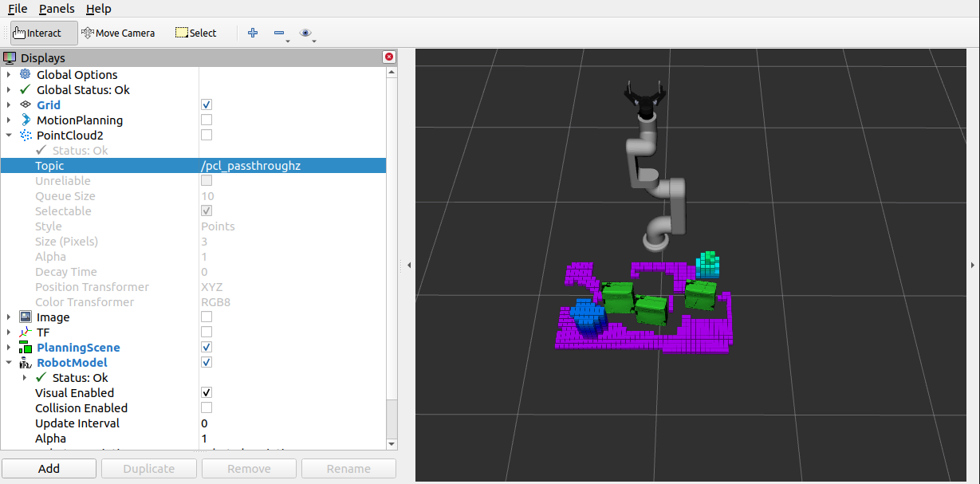Enable the PointCloud2 display checkbox
The width and height of the screenshot is (980, 484).
click(x=207, y=135)
